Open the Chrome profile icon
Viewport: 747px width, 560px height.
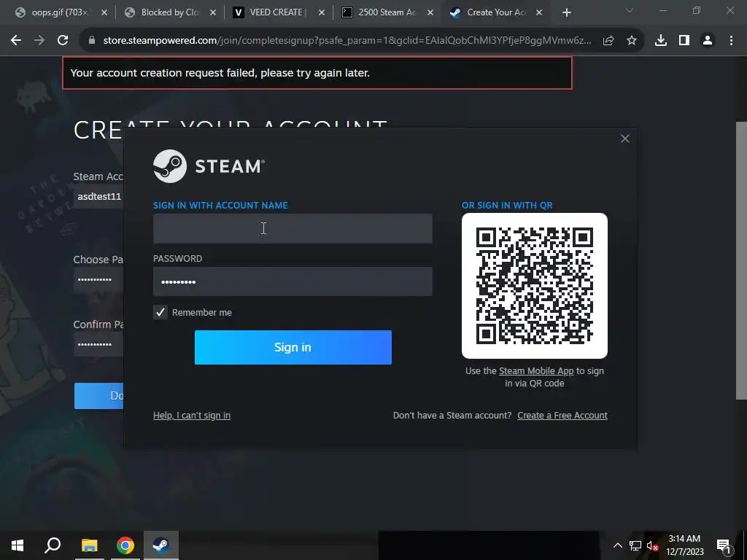click(x=708, y=41)
